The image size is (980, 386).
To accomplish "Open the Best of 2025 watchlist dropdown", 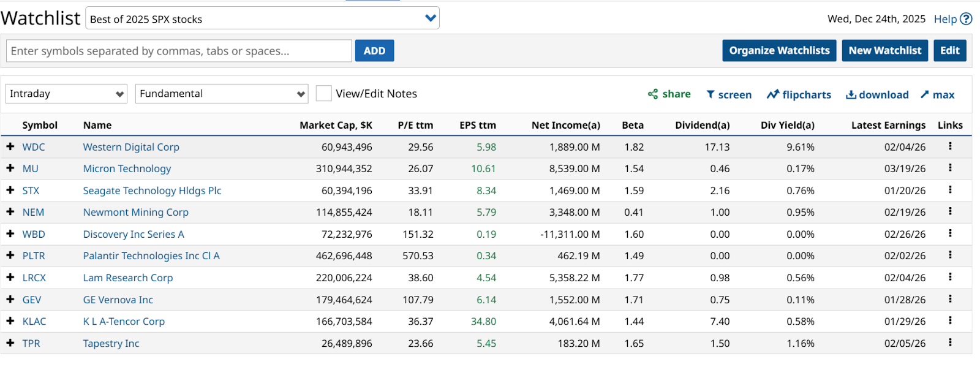I will pyautogui.click(x=262, y=18).
